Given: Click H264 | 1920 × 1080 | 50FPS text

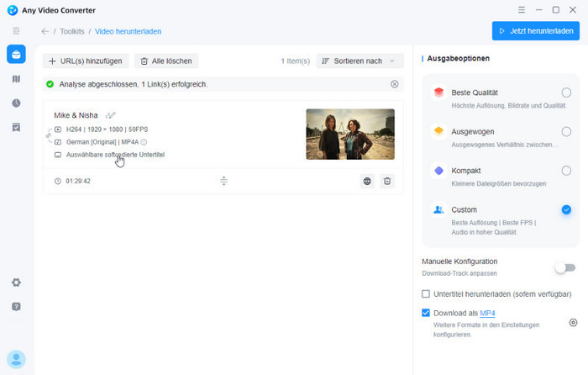Looking at the screenshot, I should (x=107, y=129).
